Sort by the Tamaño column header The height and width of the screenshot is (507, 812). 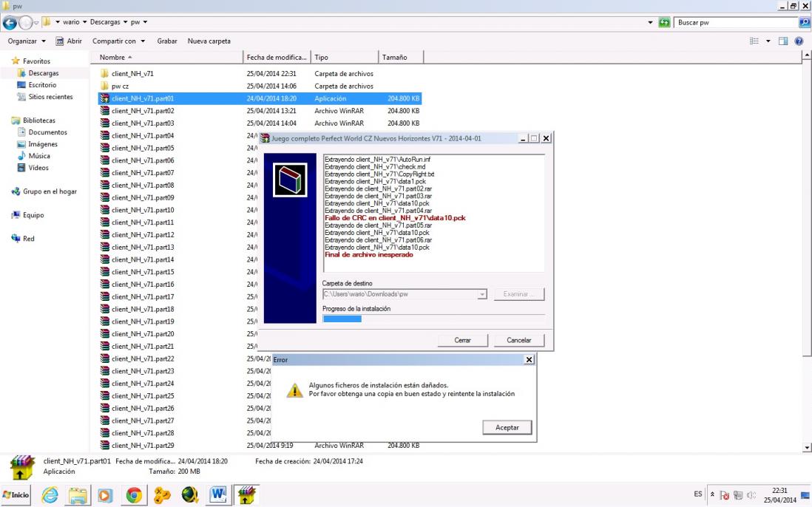[401, 58]
